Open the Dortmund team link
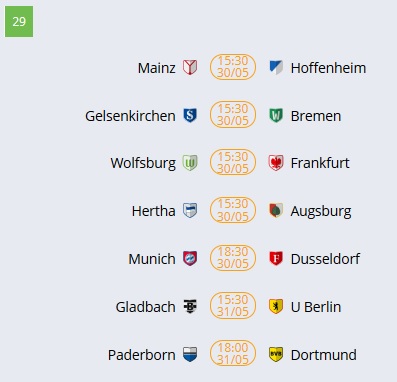The height and width of the screenshot is (382, 397). (323, 355)
